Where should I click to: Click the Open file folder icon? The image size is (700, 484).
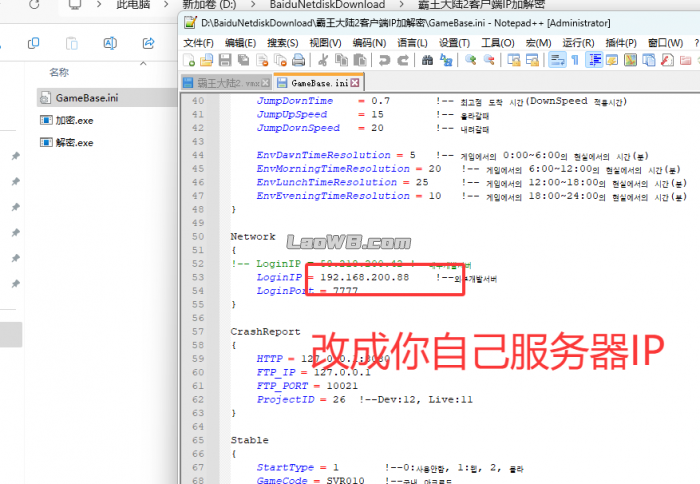[x=206, y=60]
